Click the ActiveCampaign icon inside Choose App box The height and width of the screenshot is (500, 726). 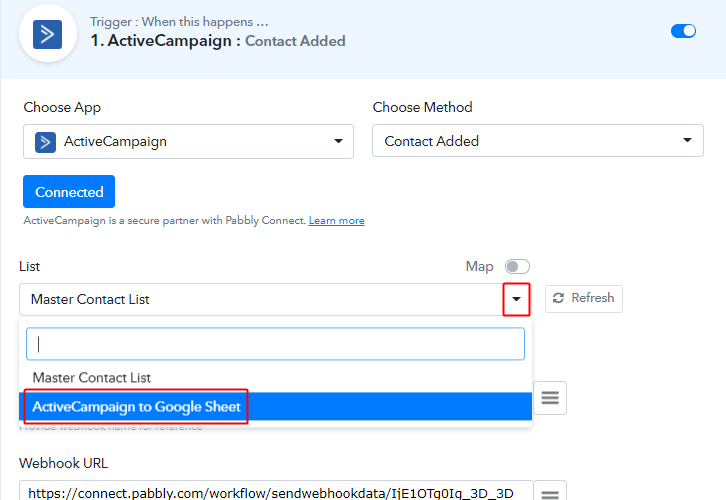tap(45, 142)
